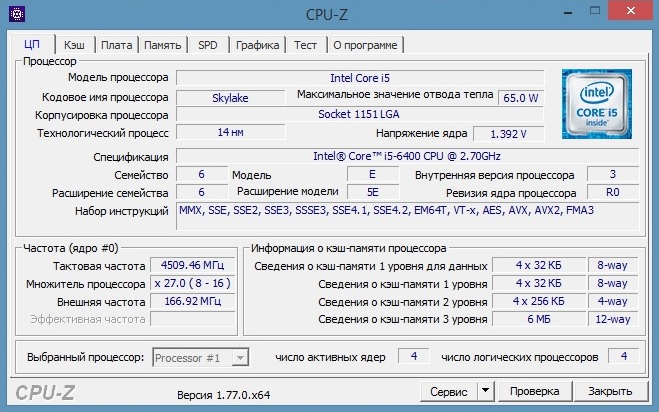The image size is (659, 412).
Task: Click the Intel Core i5 inside logo
Action: (x=597, y=104)
